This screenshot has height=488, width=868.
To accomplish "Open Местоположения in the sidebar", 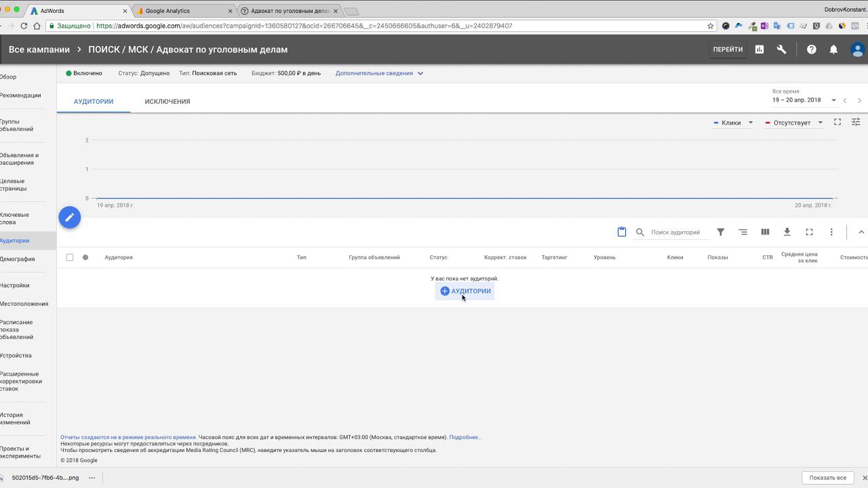I will click(24, 304).
